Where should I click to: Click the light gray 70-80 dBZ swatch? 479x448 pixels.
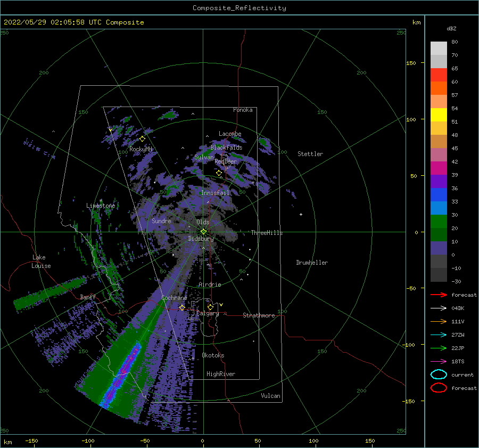[439, 48]
